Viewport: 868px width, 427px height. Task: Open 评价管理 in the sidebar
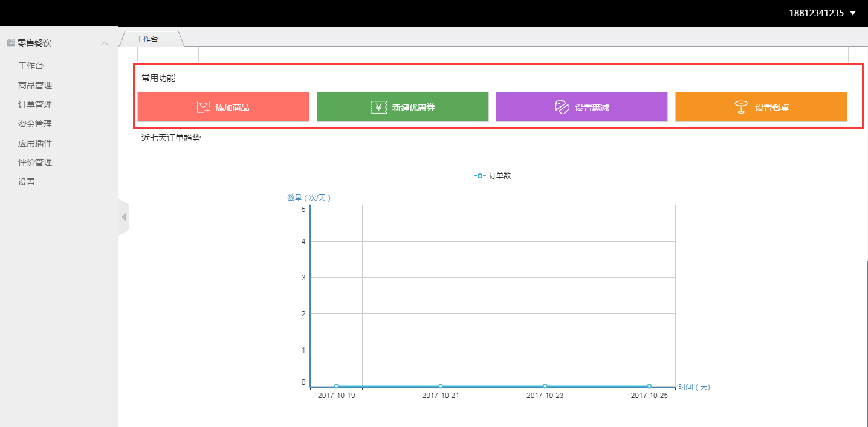[35, 162]
